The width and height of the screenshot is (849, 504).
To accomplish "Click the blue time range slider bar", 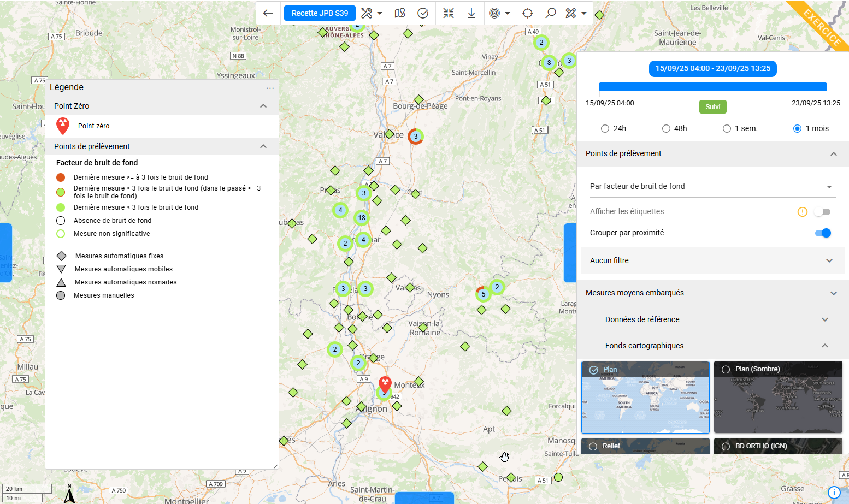I will click(712, 87).
